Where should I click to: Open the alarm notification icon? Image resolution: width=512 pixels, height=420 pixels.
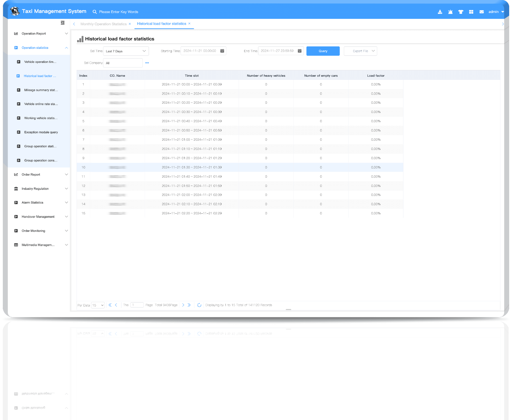(x=450, y=12)
